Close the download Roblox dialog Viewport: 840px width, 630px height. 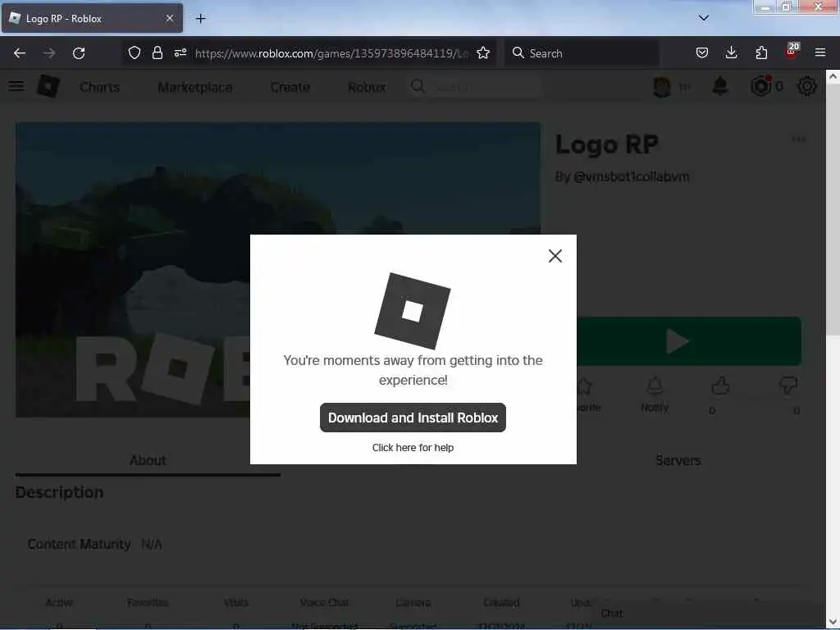pos(555,256)
